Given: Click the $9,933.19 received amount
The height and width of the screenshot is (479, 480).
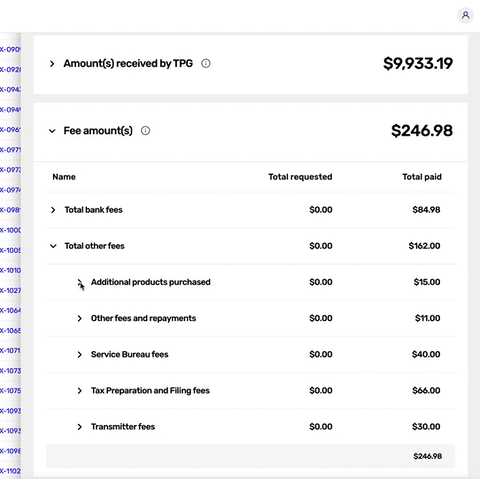Looking at the screenshot, I should point(418,63).
